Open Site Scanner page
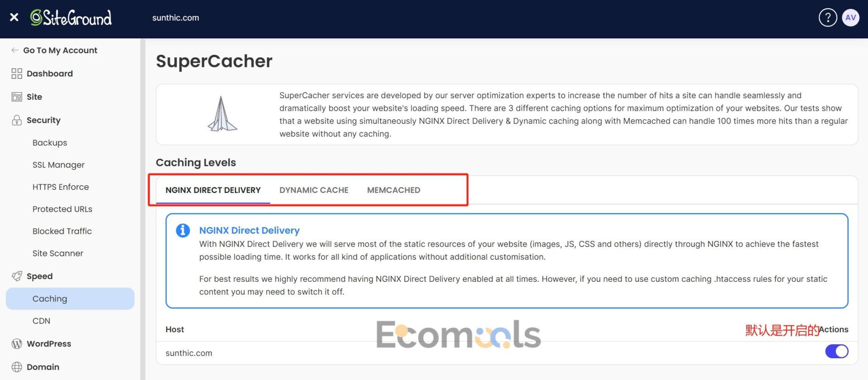The width and height of the screenshot is (868, 380). coord(58,253)
